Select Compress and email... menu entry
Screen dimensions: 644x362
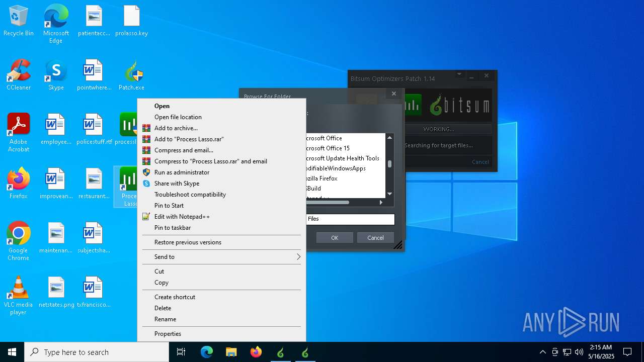(x=221, y=150)
